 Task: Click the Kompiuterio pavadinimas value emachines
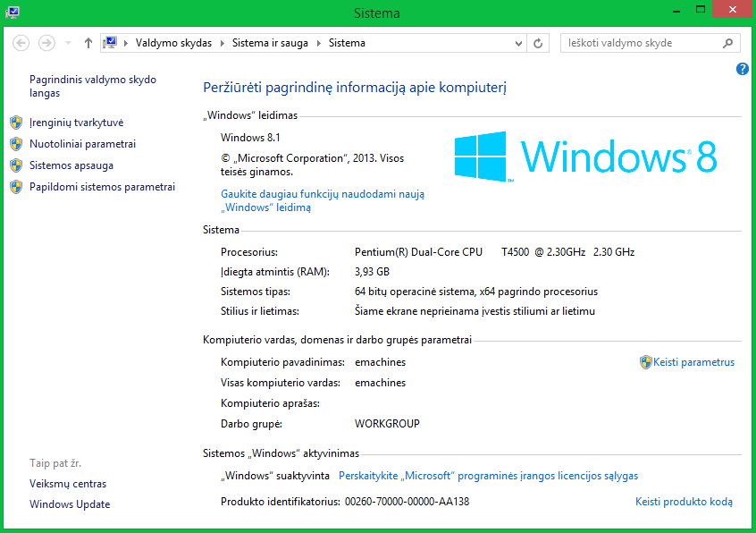coord(380,362)
